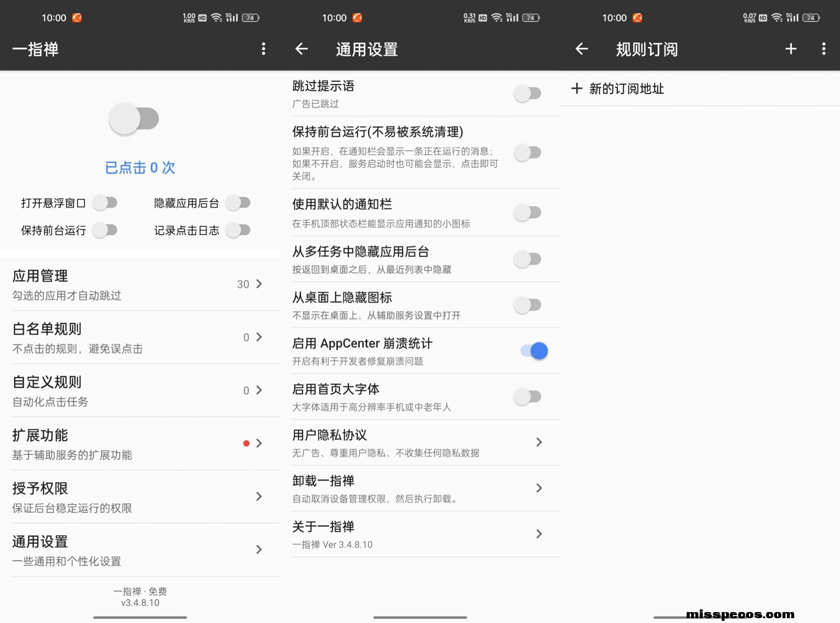Toggle 从桌面上隐藏图标 switch
The width and height of the screenshot is (840, 623).
point(528,305)
